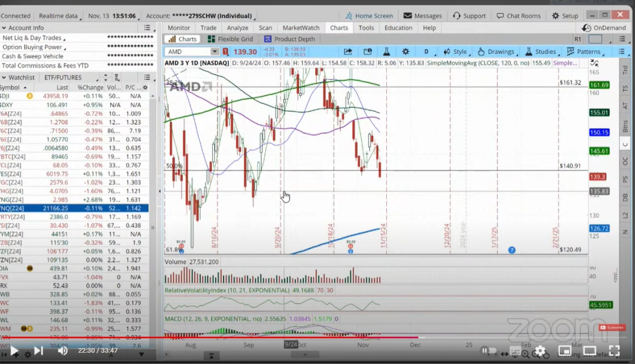The image size is (635, 364).
Task: Click the flask icon beside the chart settings gear
Action: coord(386,51)
